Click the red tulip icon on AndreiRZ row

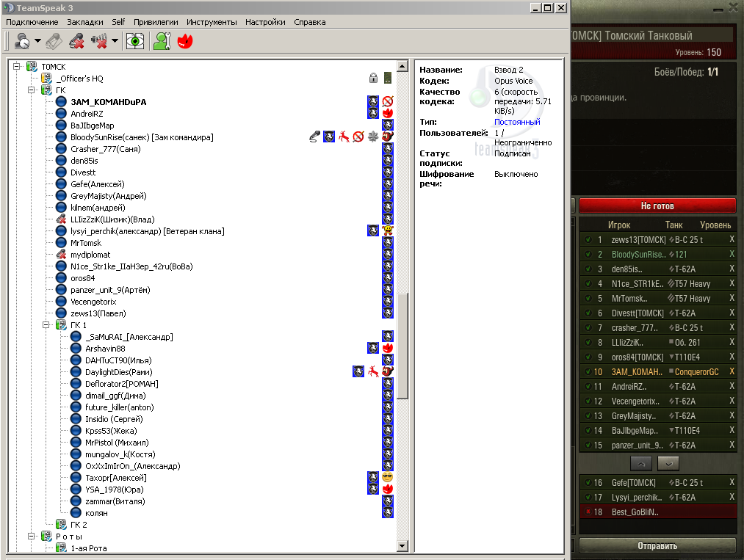(x=388, y=113)
